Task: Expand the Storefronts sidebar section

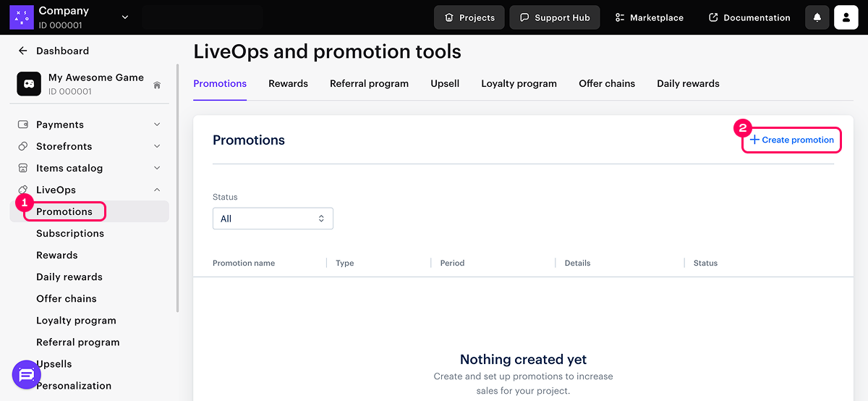Action: pyautogui.click(x=157, y=146)
